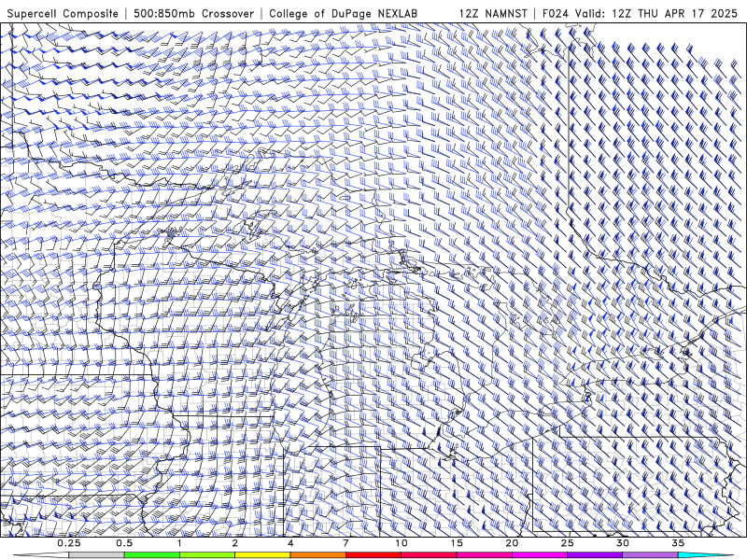
Task: Select the gray color bar segment
Action: pyautogui.click(x=97, y=555)
